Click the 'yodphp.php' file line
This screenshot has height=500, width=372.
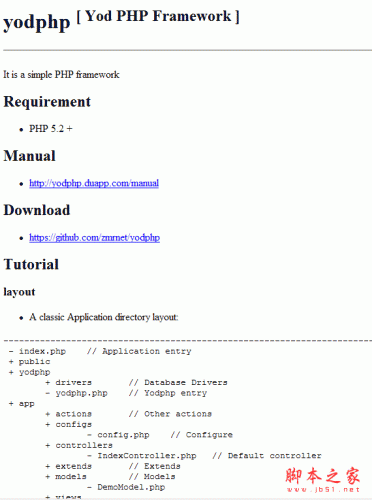pos(81,393)
